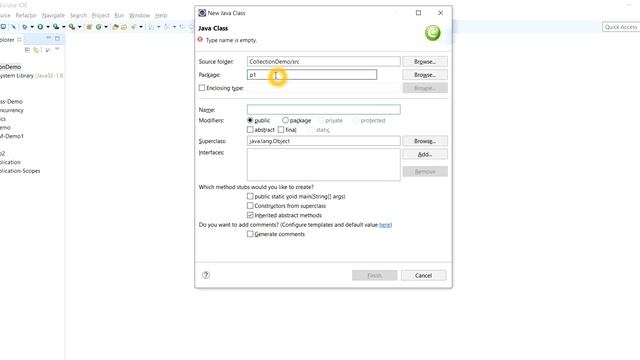The width and height of the screenshot is (640, 360).
Task: Open the Search dropdown arrow in toolbar
Action: pyautogui.click(x=141, y=27)
